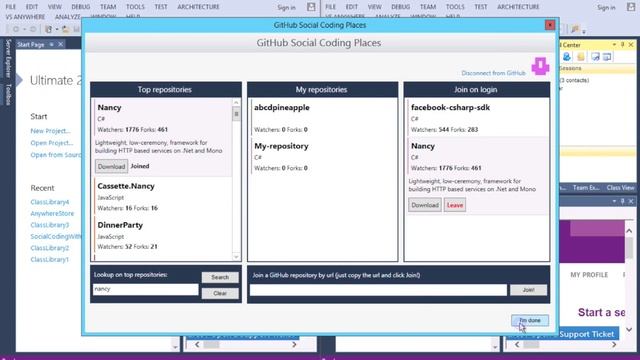Click the I'm done button
The width and height of the screenshot is (640, 360).
(530, 320)
